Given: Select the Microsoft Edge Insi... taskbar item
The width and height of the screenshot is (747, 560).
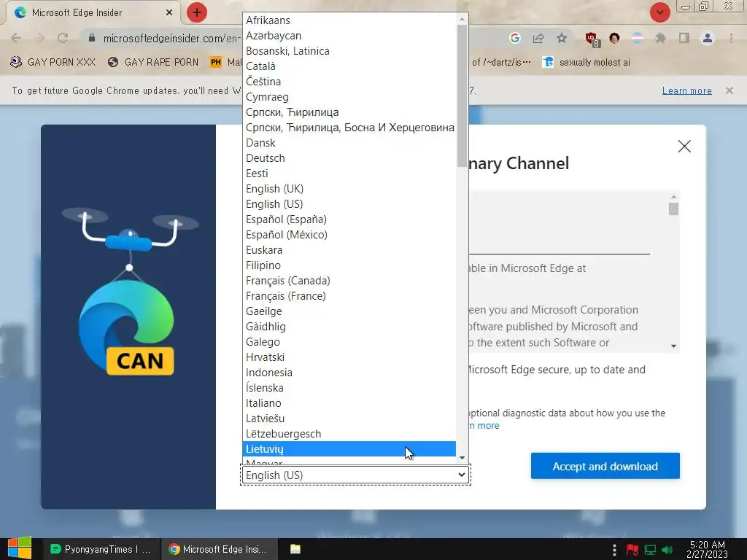Looking at the screenshot, I should coord(218,549).
